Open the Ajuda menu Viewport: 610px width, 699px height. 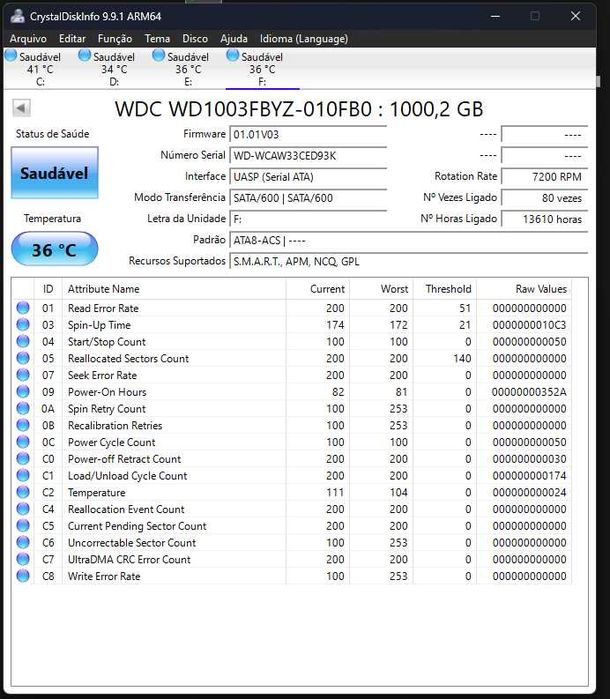pyautogui.click(x=234, y=39)
